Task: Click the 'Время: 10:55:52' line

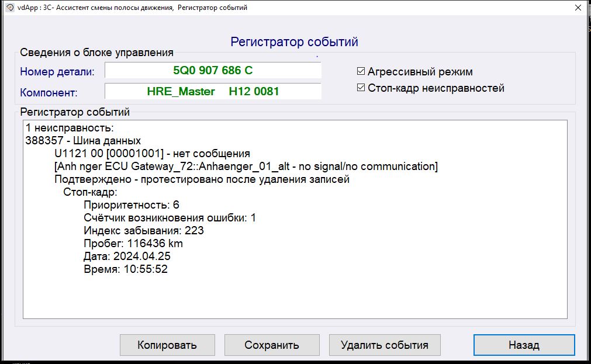Action: pyautogui.click(x=126, y=269)
